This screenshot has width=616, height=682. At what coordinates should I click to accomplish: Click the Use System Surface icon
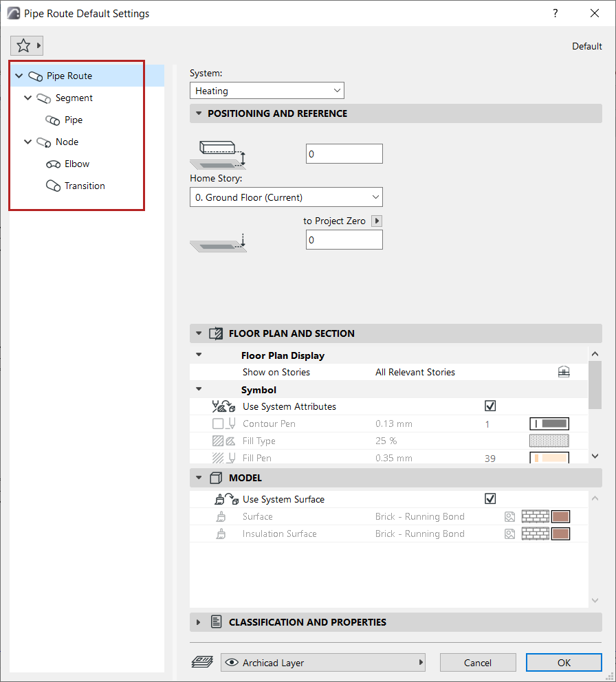(x=226, y=499)
